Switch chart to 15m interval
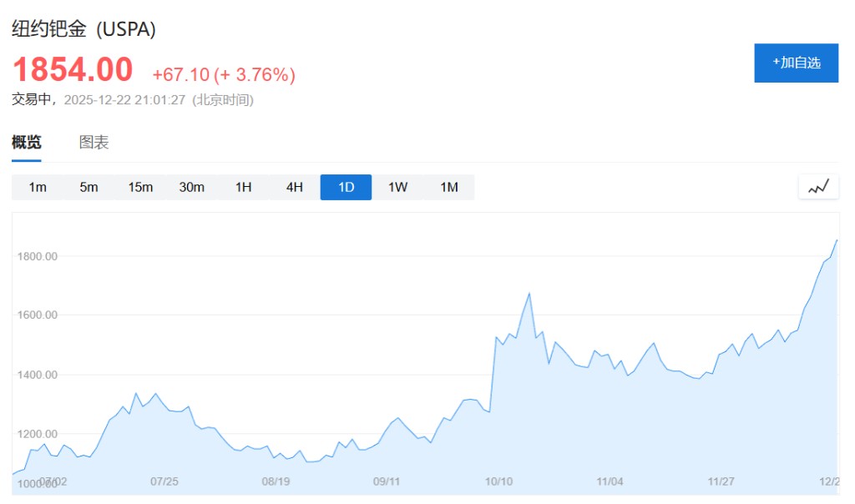The image size is (855, 504). 140,187
